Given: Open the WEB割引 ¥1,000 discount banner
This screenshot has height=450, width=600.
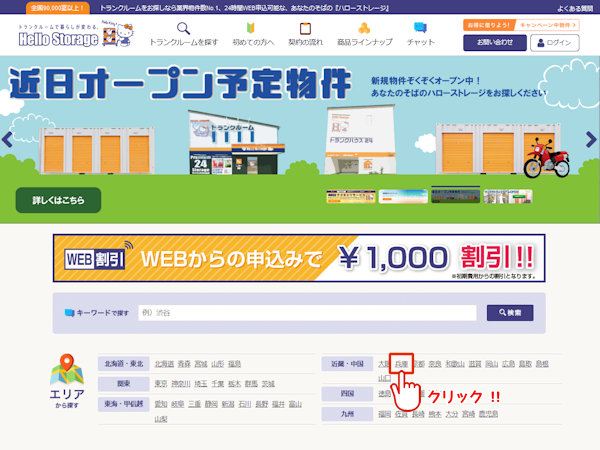Looking at the screenshot, I should click(x=299, y=258).
